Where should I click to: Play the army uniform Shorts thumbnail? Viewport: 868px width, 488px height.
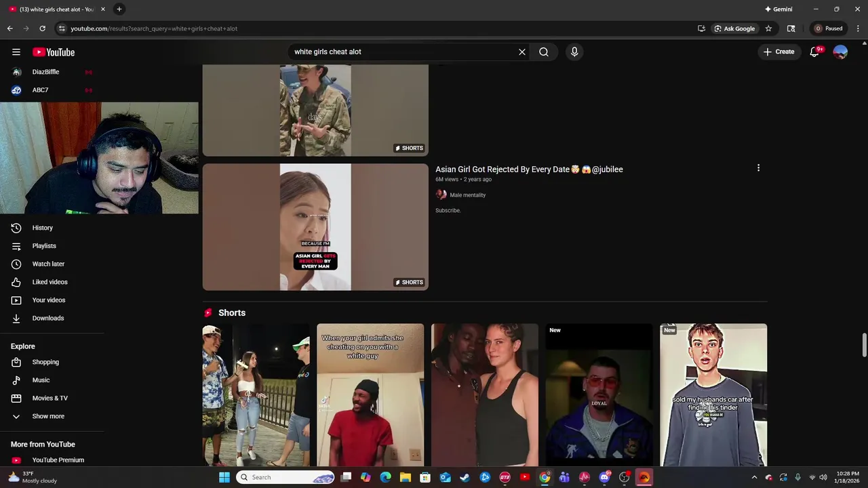click(315, 110)
